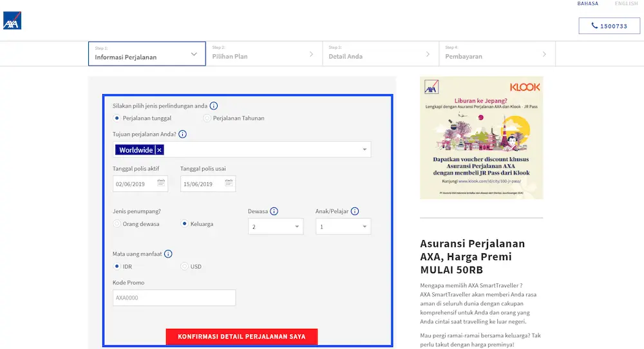Go to Step 3 Detail Anda
Image resolution: width=644 pixels, height=349 pixels.
coord(381,54)
